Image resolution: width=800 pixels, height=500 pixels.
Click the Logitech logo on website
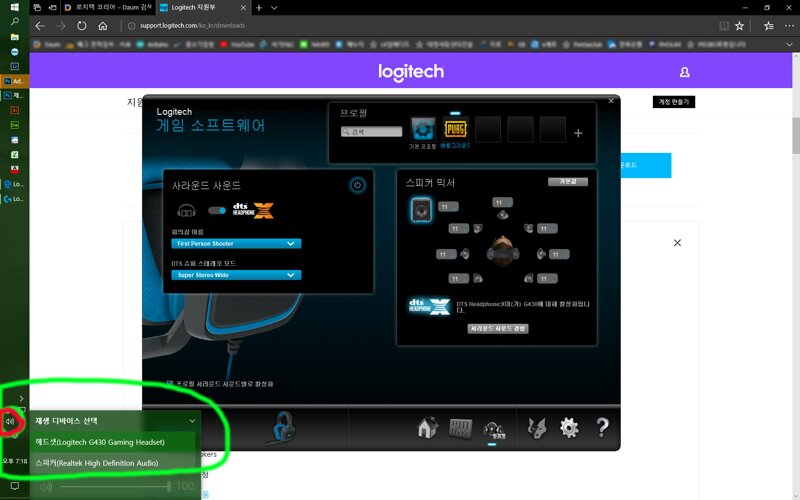pyautogui.click(x=411, y=72)
